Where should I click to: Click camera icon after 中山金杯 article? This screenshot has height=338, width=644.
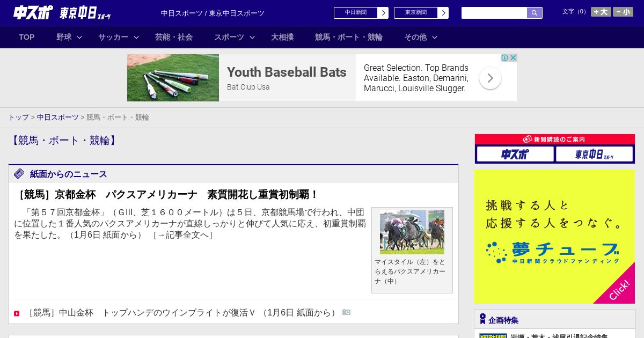click(x=346, y=312)
